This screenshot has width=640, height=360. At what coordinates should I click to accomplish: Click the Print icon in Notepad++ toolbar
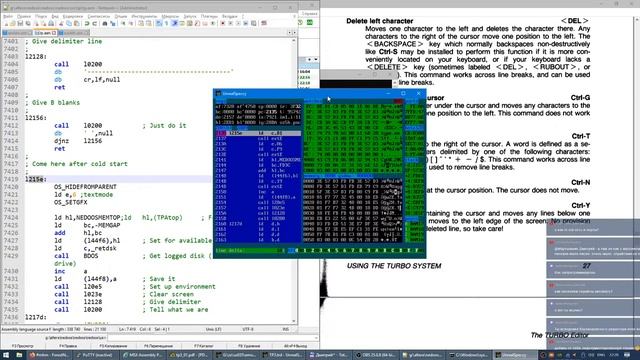pyautogui.click(x=51, y=23)
